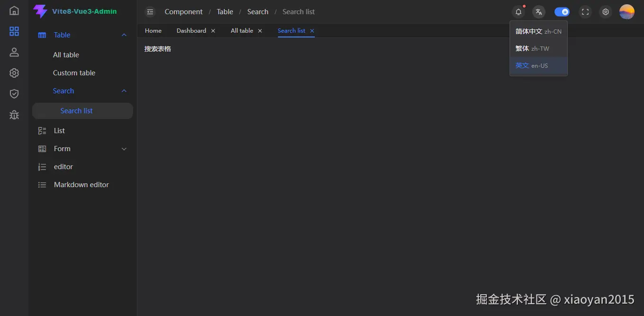Select the Component grid icon in the rail
This screenshot has height=316, width=644.
coord(14,31)
